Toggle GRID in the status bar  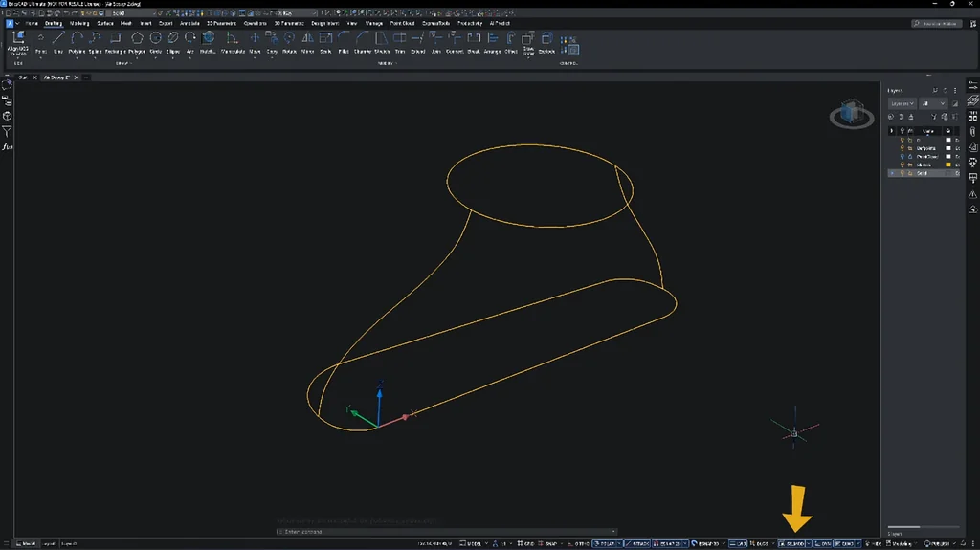coord(525,543)
